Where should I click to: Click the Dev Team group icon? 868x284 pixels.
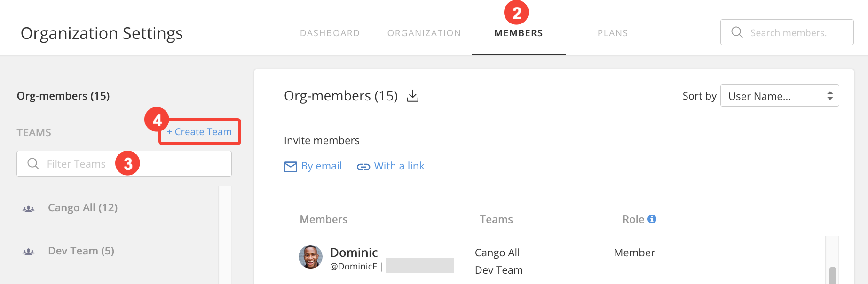tap(29, 252)
